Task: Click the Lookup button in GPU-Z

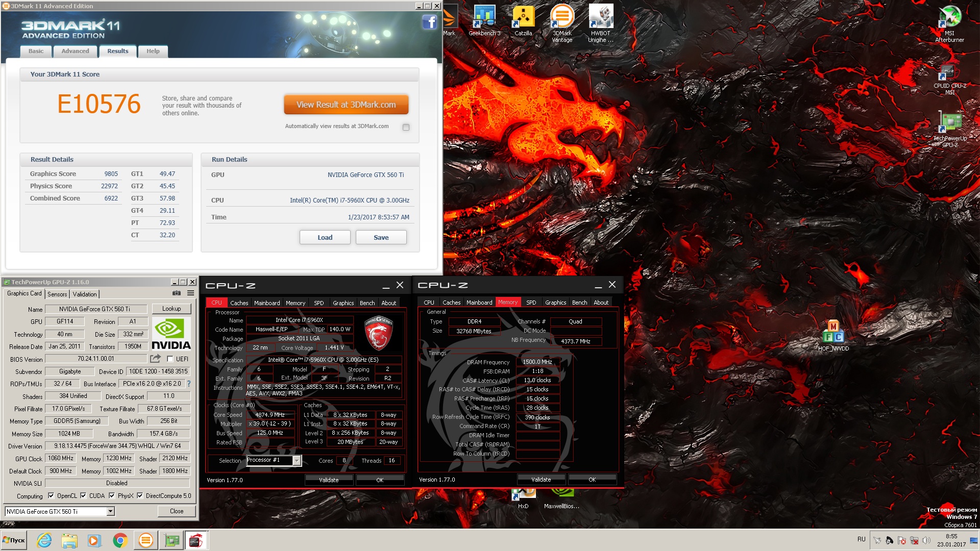Action: click(171, 309)
